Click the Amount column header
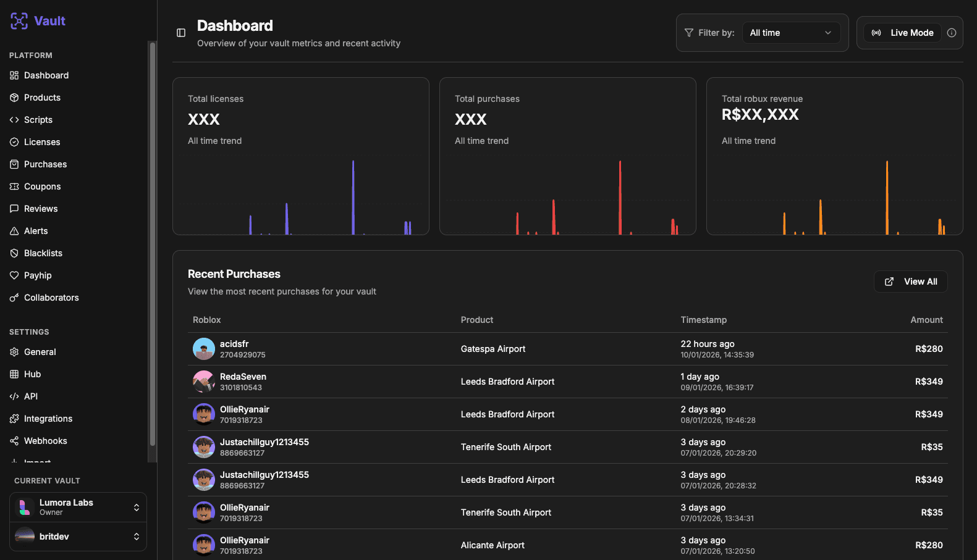The width and height of the screenshot is (977, 560). [926, 320]
